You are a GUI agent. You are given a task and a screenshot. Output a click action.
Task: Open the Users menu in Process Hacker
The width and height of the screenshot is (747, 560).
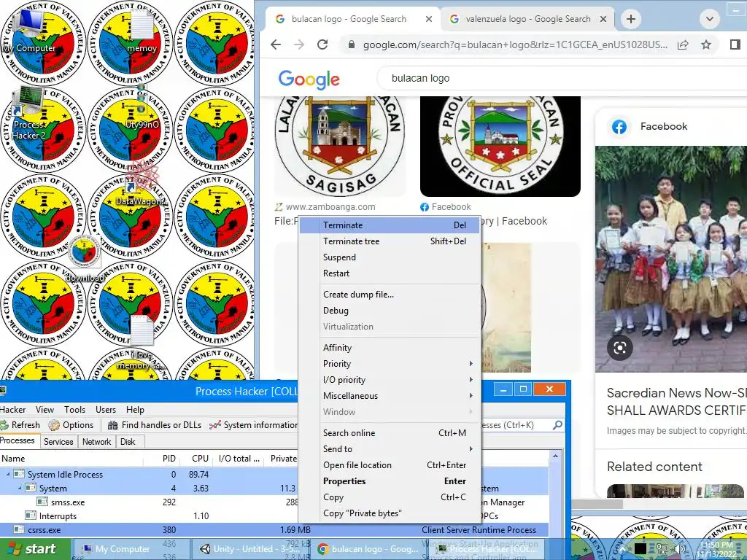pos(106,410)
